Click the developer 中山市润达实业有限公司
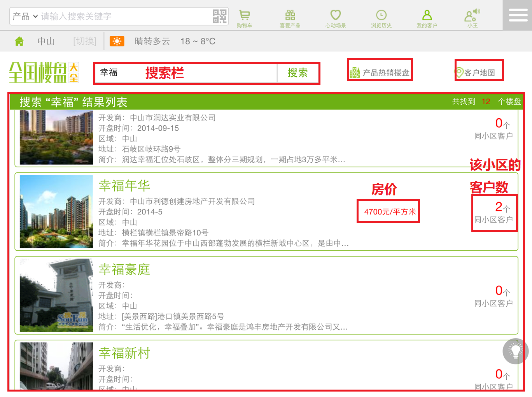The image size is (532, 397). (173, 118)
